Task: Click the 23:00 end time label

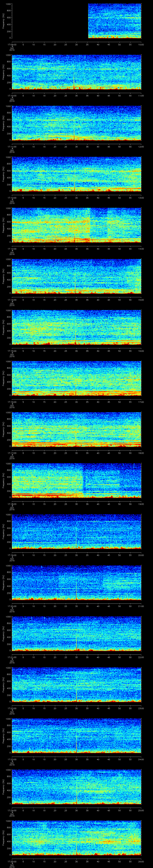Action: [141, 708]
